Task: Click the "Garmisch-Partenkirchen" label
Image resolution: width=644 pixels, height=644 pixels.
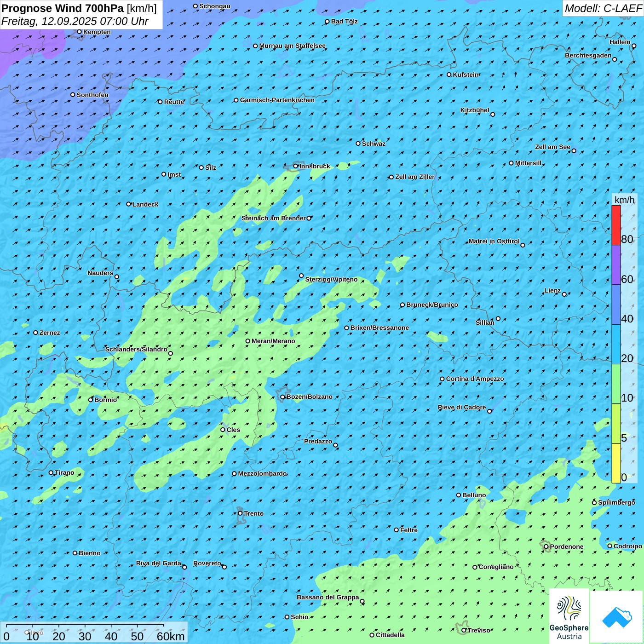Action: (277, 100)
